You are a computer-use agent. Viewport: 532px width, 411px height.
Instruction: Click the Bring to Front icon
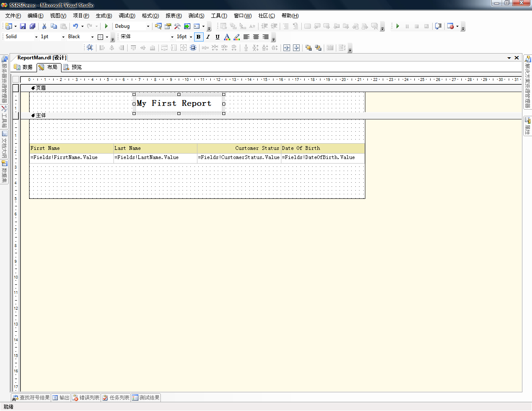click(x=308, y=48)
